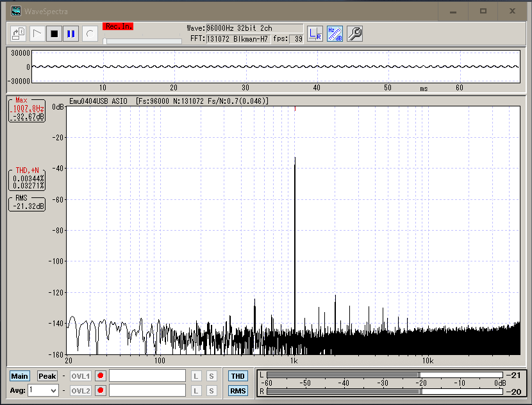Click the OVL2 overlay name field
The width and height of the screenshot is (532, 405).
[x=147, y=390]
